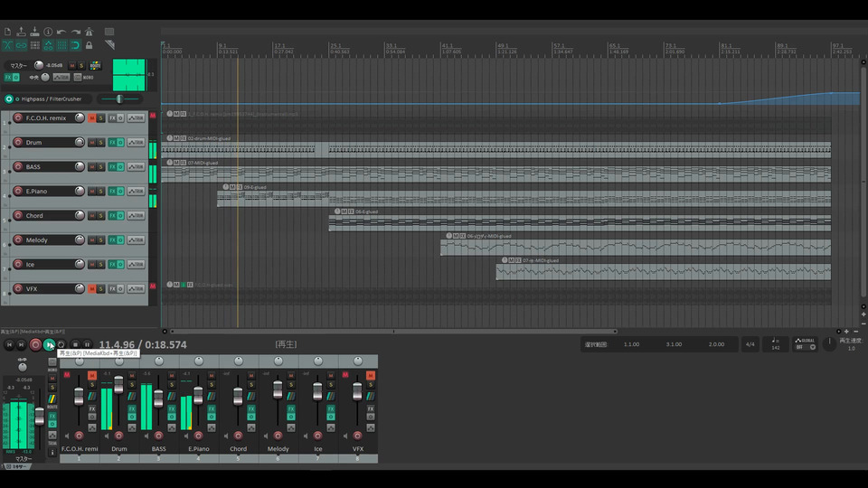Click the transport pause button
Image resolution: width=868 pixels, height=488 pixels.
87,344
